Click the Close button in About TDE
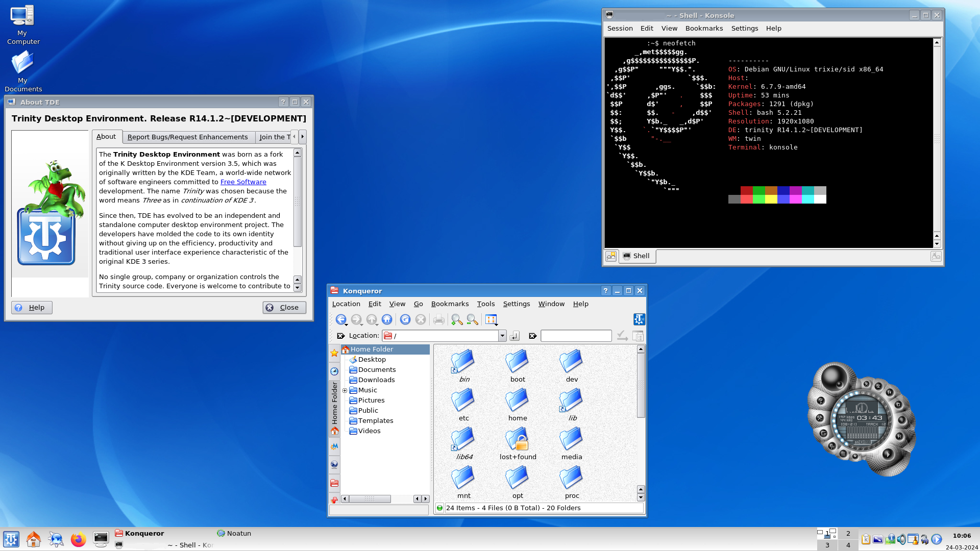Image resolution: width=980 pixels, height=551 pixels. [284, 308]
